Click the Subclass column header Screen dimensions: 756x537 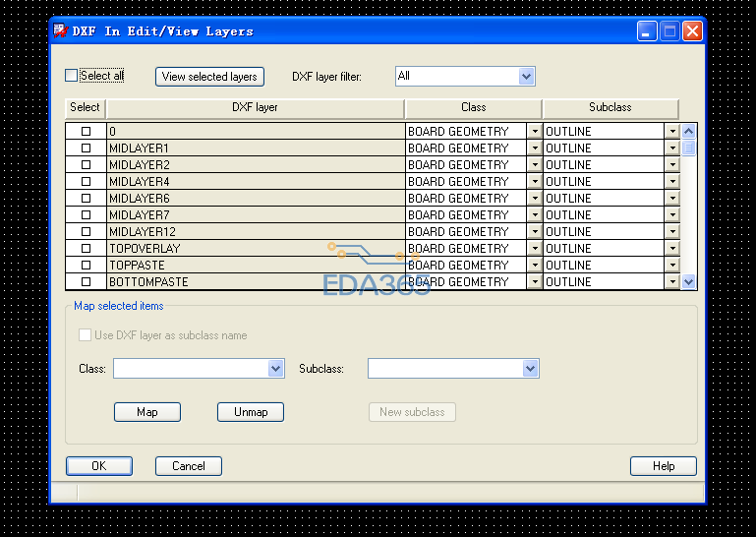611,107
